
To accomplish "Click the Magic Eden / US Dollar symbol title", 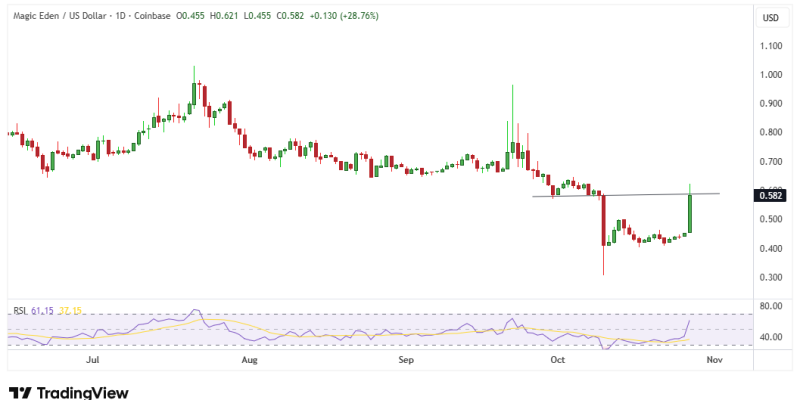I will point(57,17).
